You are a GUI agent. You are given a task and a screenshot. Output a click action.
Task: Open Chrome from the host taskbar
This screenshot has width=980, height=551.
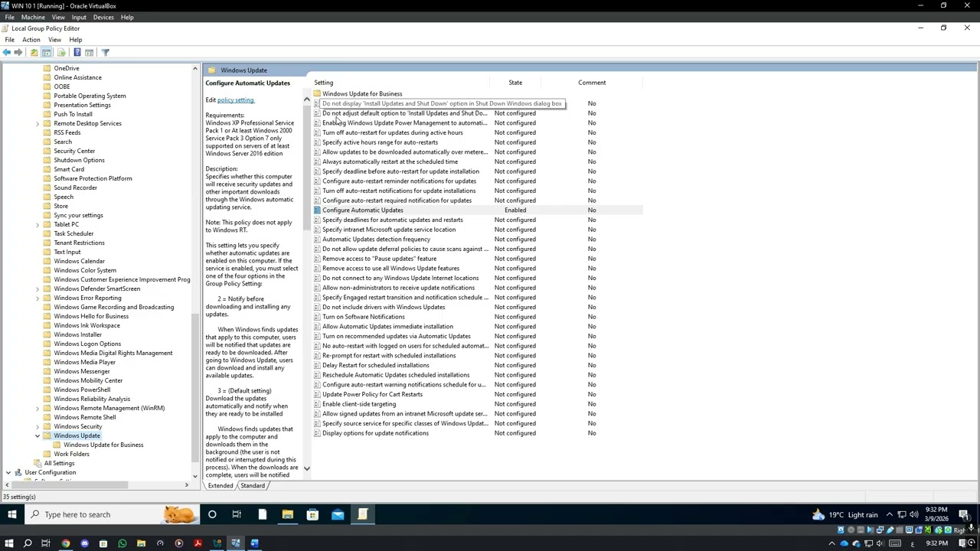66,543
